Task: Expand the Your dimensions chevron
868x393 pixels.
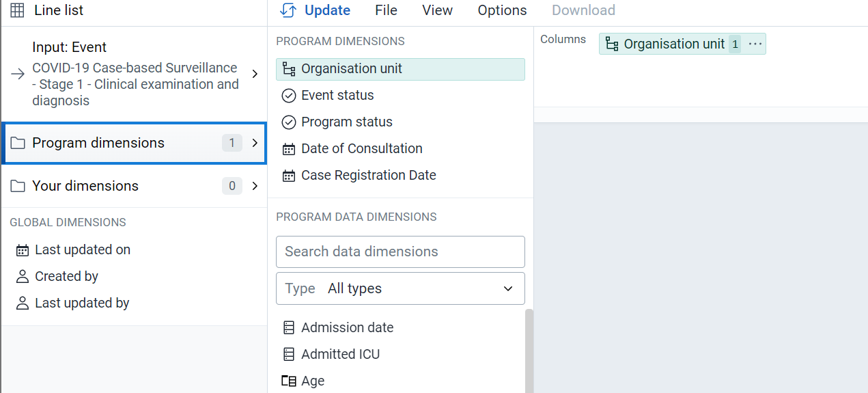Action: 255,186
